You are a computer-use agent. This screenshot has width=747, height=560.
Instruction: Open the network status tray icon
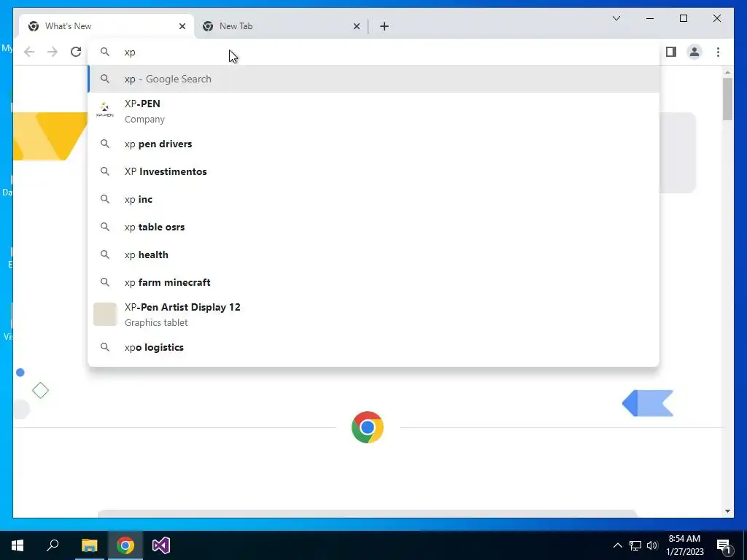pyautogui.click(x=635, y=545)
